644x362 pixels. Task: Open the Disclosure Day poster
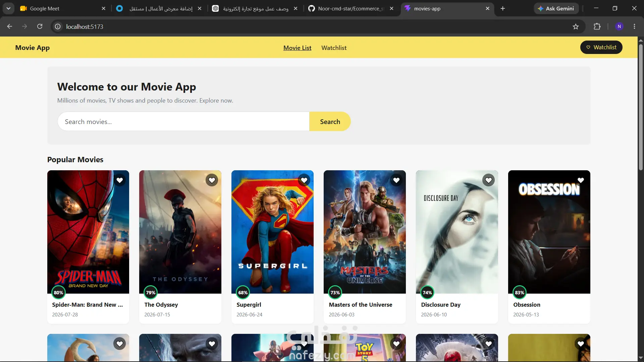click(x=457, y=232)
